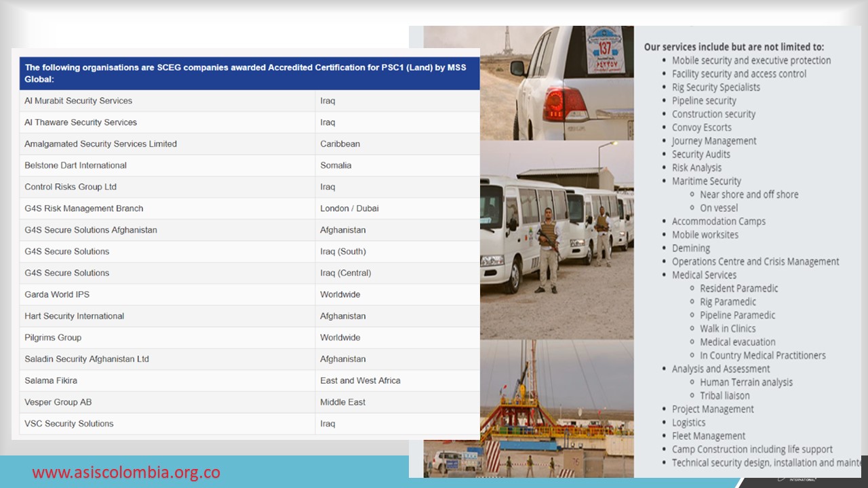Click 'Garda World IPS' entry
This screenshot has height=488, width=868.
click(x=57, y=295)
